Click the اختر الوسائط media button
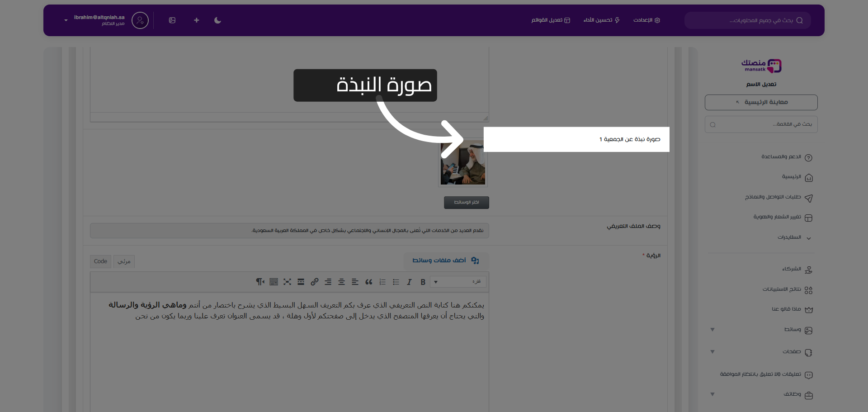The image size is (868, 412). pyautogui.click(x=467, y=202)
